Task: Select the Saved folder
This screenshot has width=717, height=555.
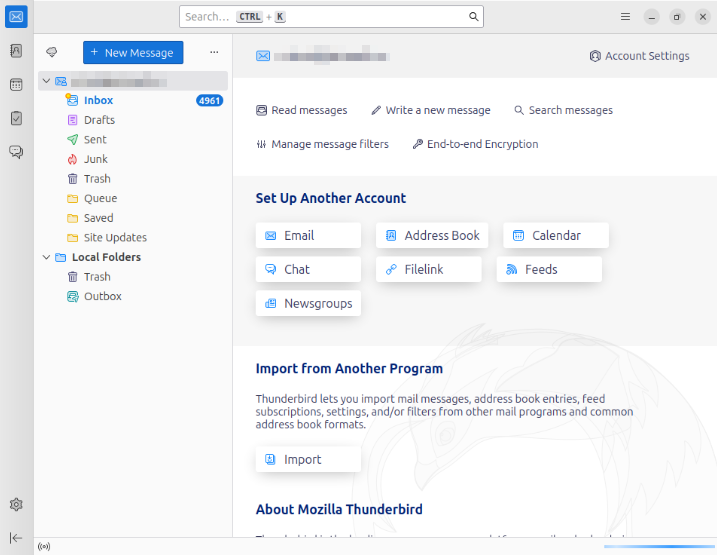Action: pos(133,219)
